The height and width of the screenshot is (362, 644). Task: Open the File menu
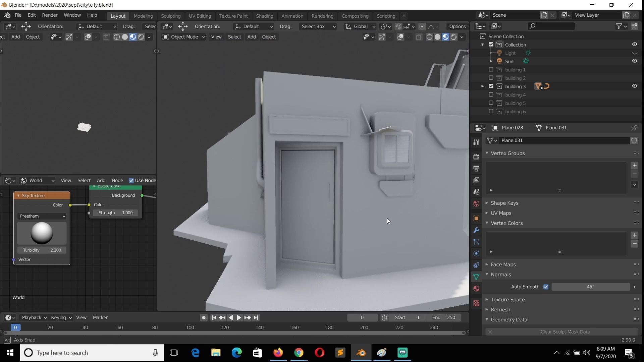18,15
